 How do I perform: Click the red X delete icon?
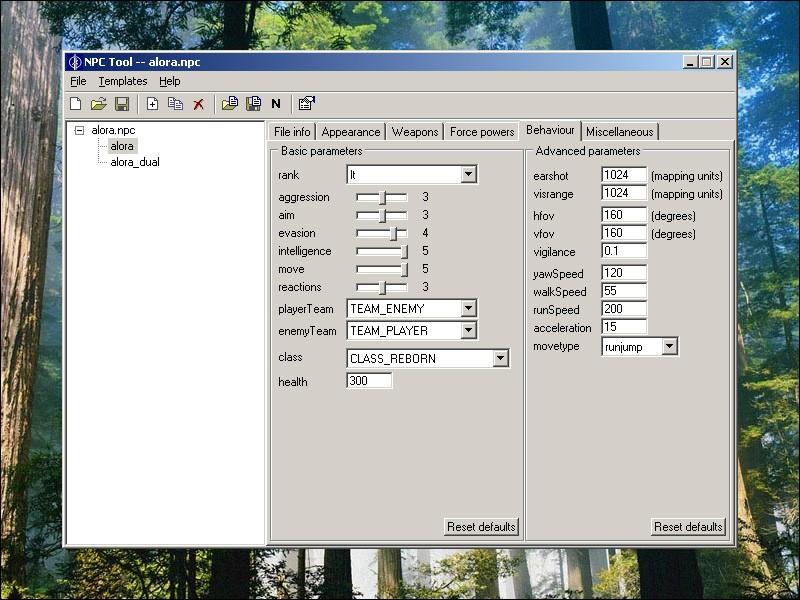pyautogui.click(x=199, y=104)
